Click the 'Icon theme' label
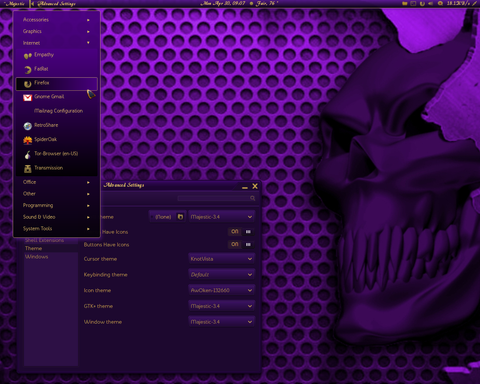Screen dimensions: 480x384 coord(97,290)
